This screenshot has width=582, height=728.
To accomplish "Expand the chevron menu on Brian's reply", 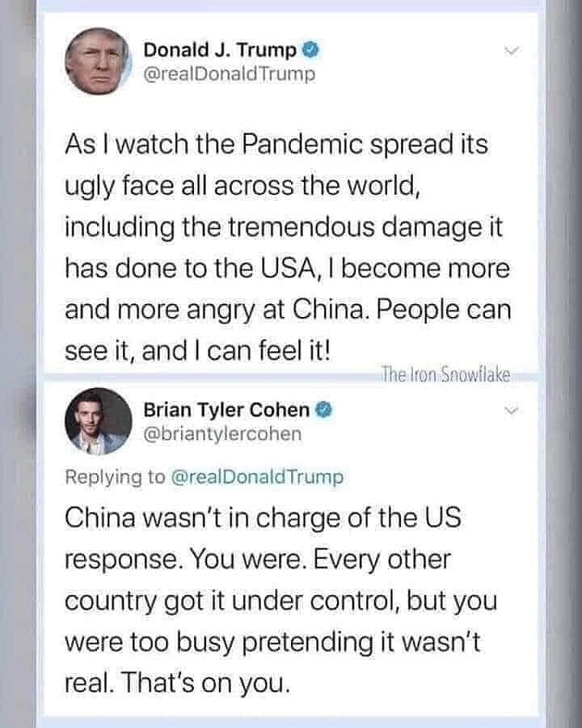I will pos(511,410).
